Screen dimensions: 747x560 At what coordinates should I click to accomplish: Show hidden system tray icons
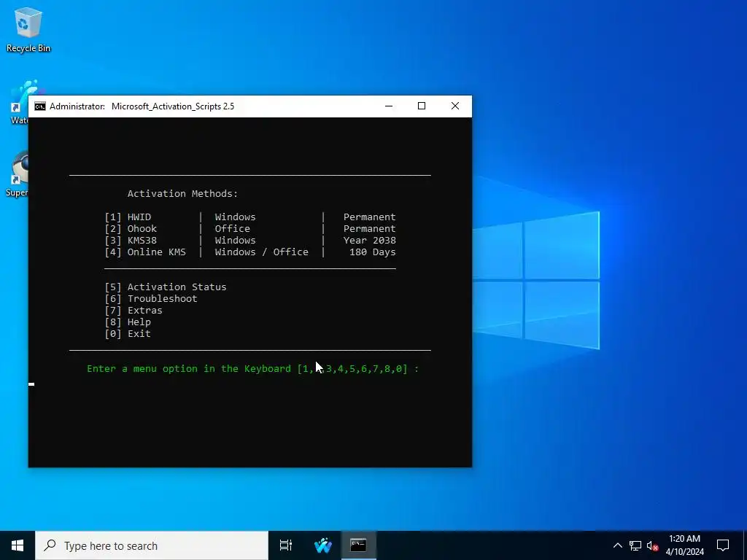(x=617, y=545)
